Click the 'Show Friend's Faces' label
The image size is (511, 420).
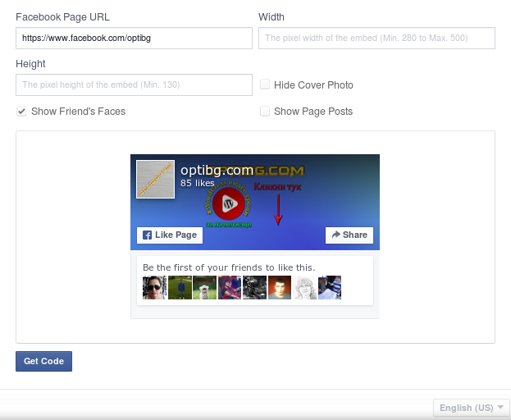pos(78,112)
